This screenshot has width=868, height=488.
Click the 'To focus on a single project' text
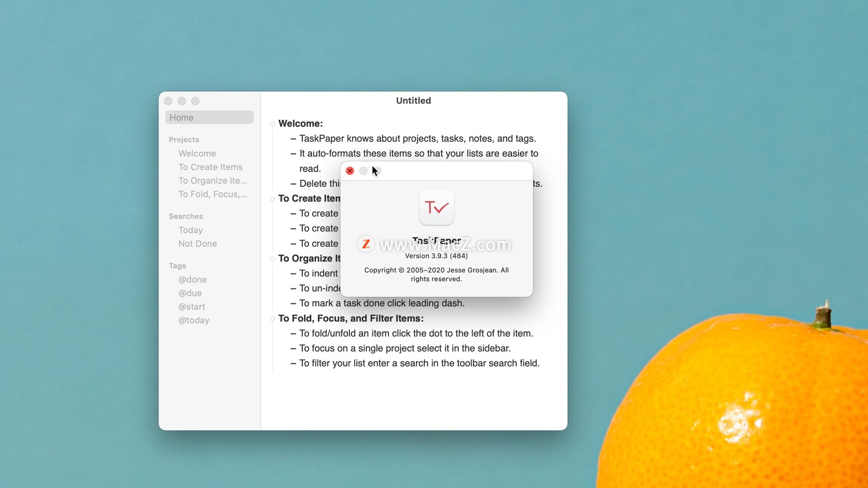pos(405,348)
